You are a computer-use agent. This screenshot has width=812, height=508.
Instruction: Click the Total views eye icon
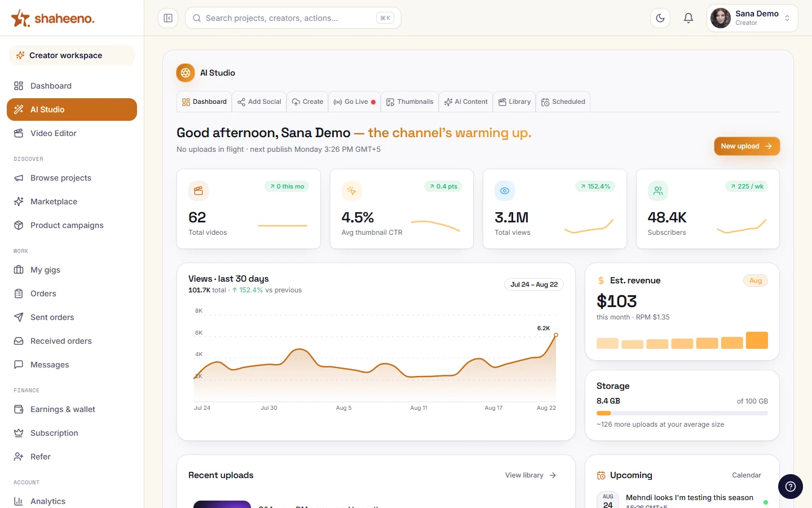point(505,191)
